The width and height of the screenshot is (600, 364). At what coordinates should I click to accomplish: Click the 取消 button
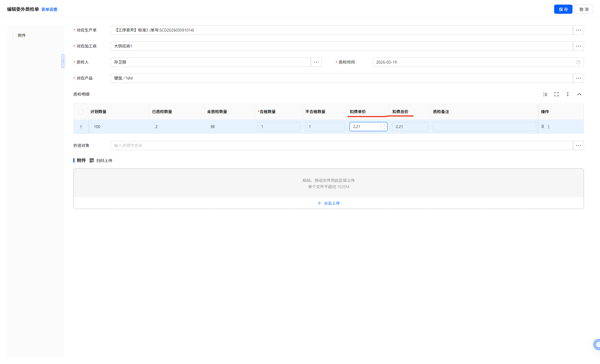coord(583,9)
